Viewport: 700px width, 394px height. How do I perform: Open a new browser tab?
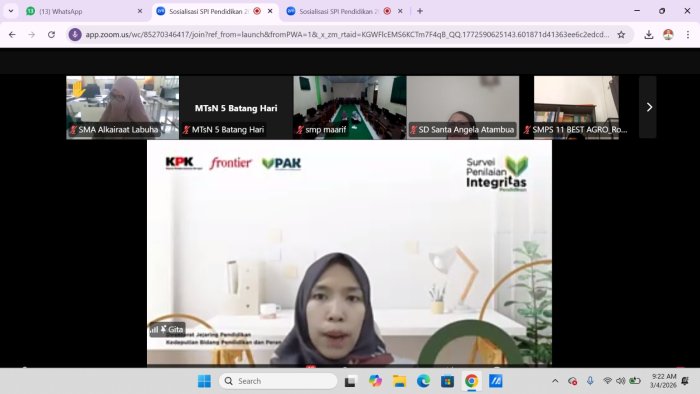[420, 11]
